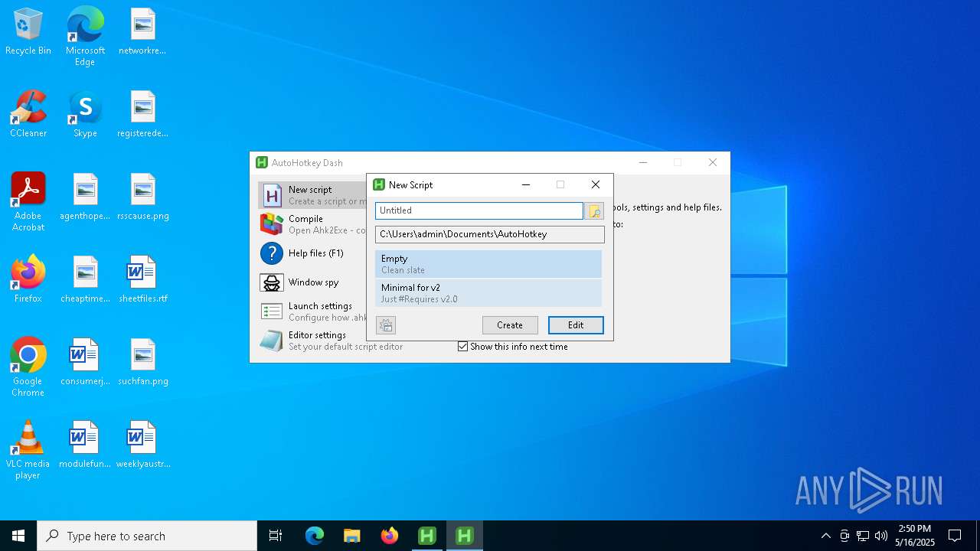Select the Empty Clean slate template
This screenshot has height=551, width=980.
488,264
